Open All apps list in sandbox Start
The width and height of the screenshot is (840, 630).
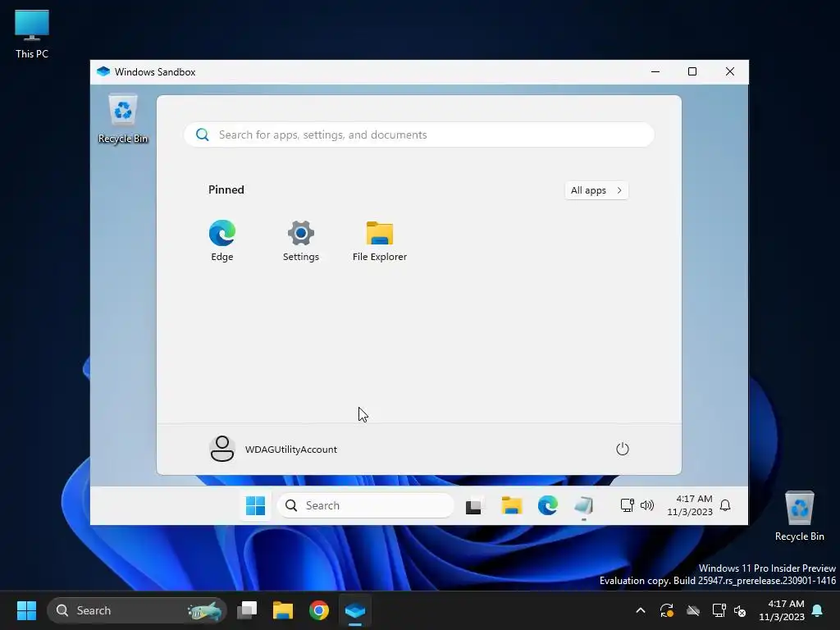pos(596,190)
